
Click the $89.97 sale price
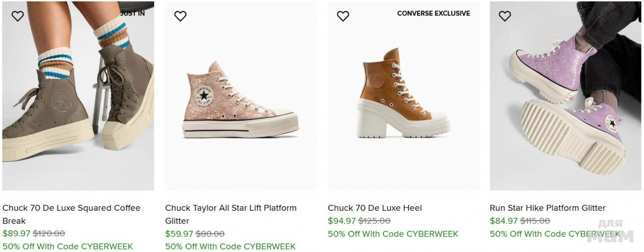(x=16, y=233)
